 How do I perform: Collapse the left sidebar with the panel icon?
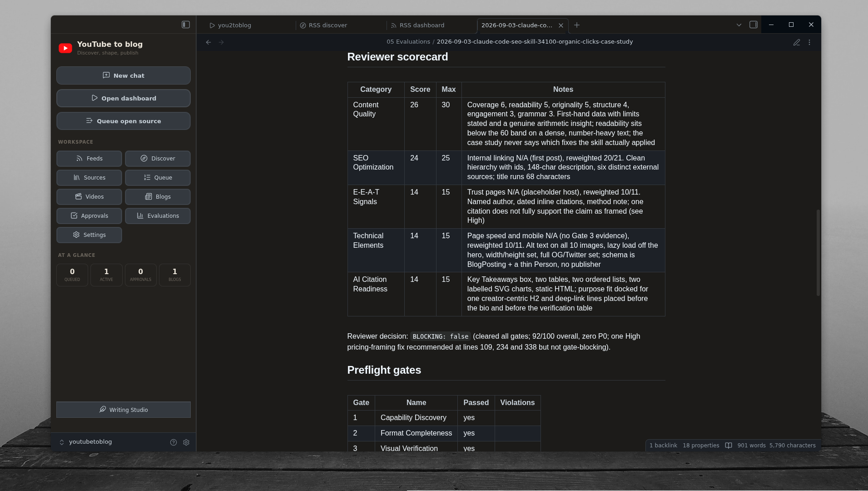click(186, 25)
